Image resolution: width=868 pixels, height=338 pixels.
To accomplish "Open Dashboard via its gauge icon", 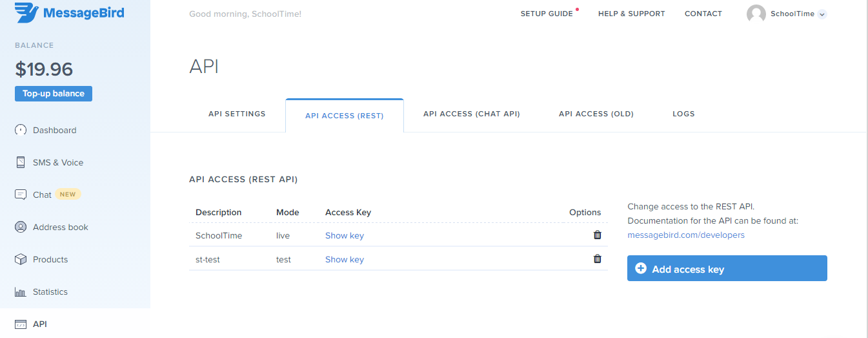I will [21, 130].
